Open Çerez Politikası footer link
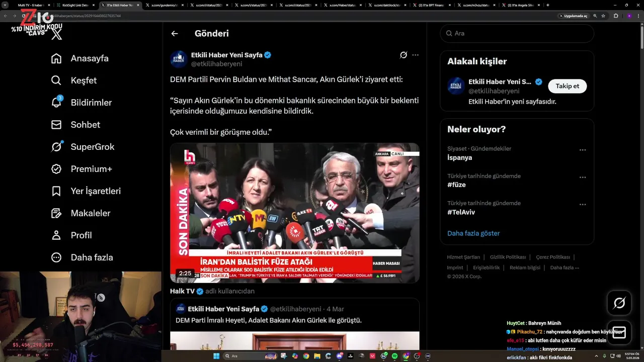Screen dimensions: 644x362 tap(552, 257)
